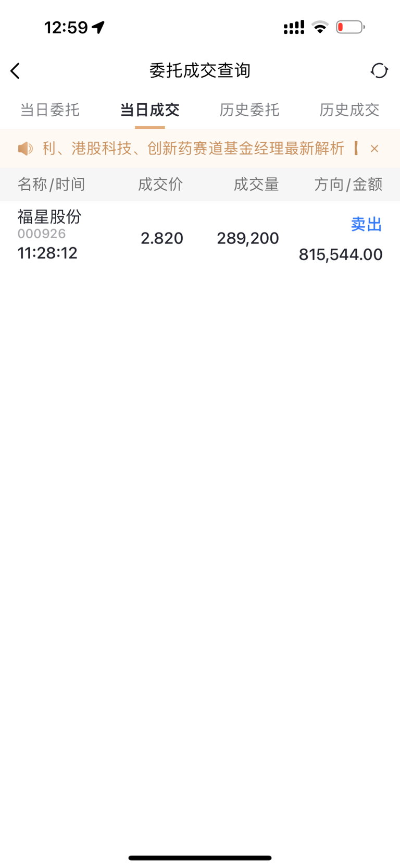Tap the blue 卖出 direction label
The width and height of the screenshot is (400, 868).
[367, 224]
